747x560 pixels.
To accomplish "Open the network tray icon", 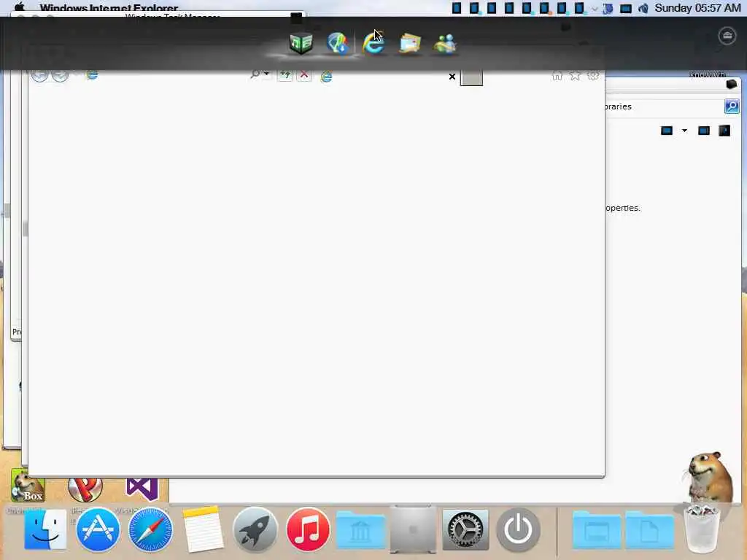I will point(625,9).
